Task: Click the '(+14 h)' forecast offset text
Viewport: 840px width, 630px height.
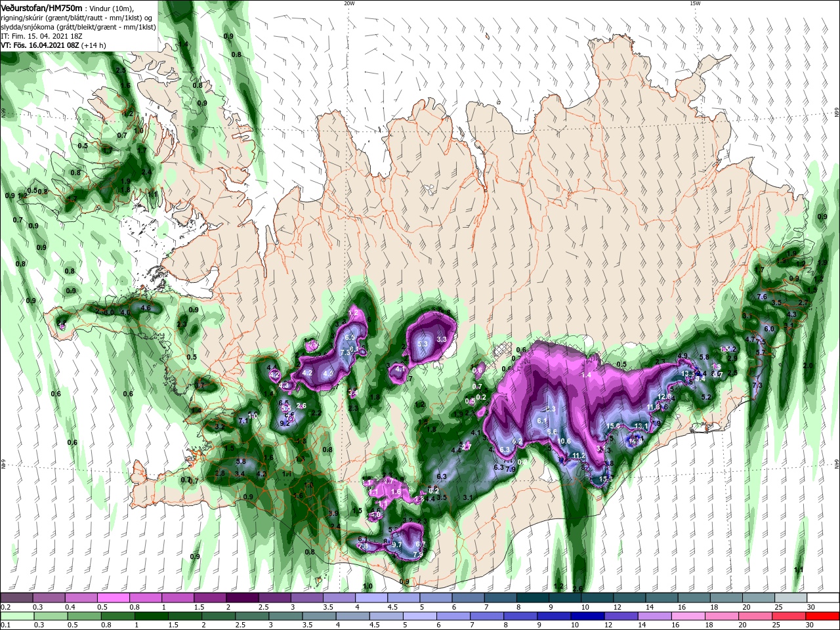Action: click(x=93, y=45)
